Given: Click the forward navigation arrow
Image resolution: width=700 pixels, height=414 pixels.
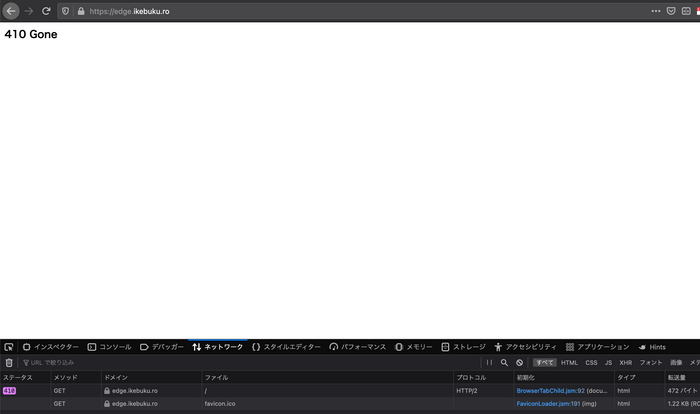Looking at the screenshot, I should pyautogui.click(x=29, y=11).
